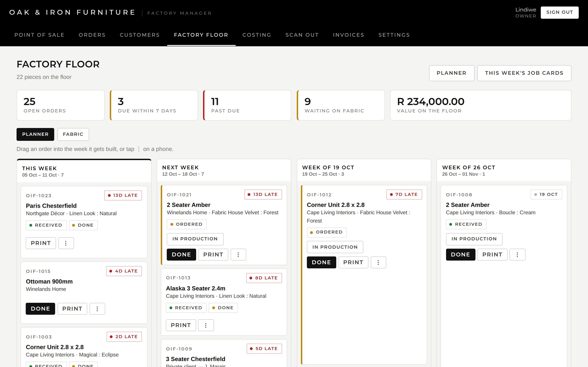Switch to the Fabric view toggle
This screenshot has width=588, height=367.
tap(73, 134)
